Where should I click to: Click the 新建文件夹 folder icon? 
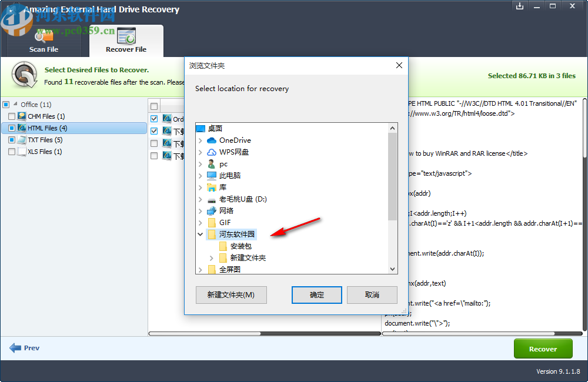pyautogui.click(x=223, y=258)
